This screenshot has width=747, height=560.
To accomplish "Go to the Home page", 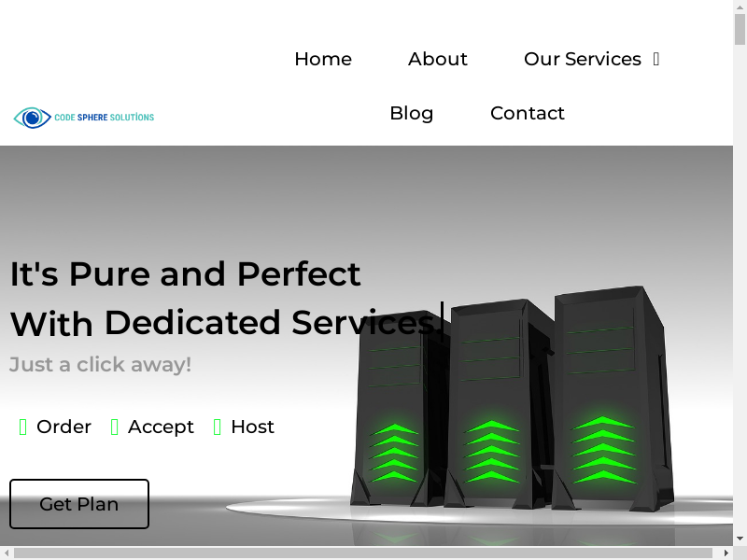I will coord(323,59).
